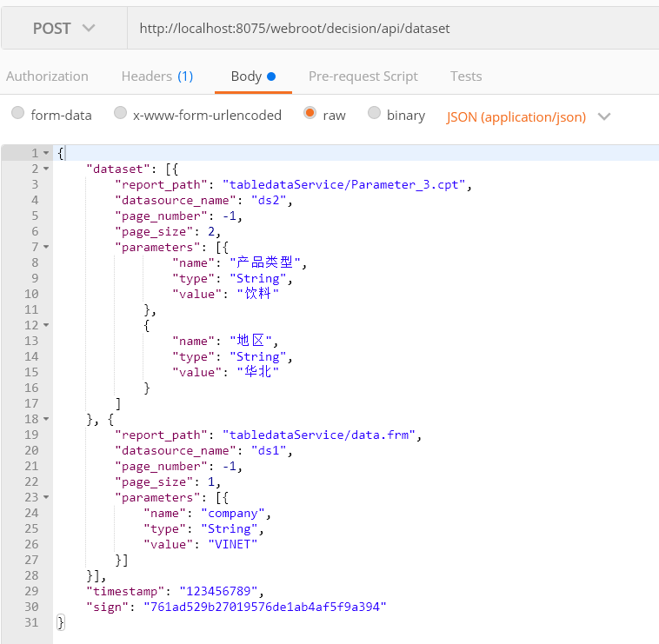The image size is (659, 644).
Task: Collapse the parameters array on line 23
Action: (46, 497)
